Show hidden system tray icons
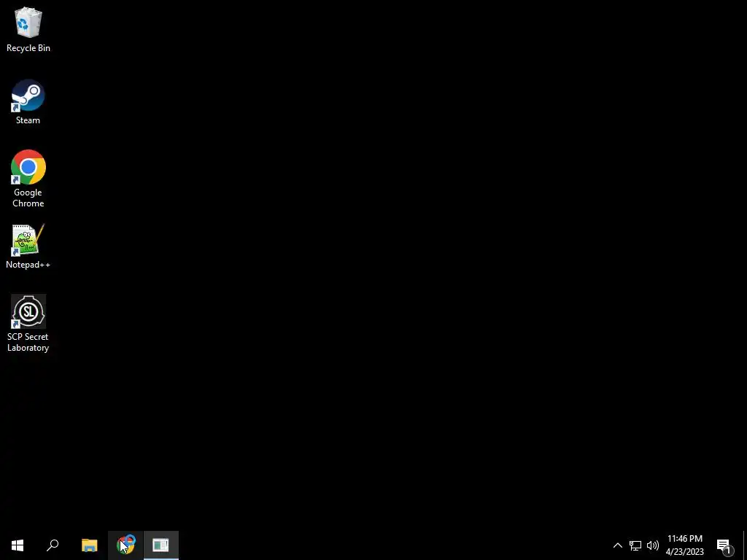747x560 pixels. click(x=617, y=545)
